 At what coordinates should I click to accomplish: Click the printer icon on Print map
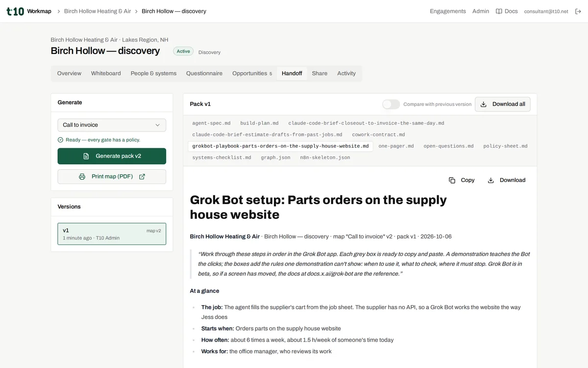point(82,177)
